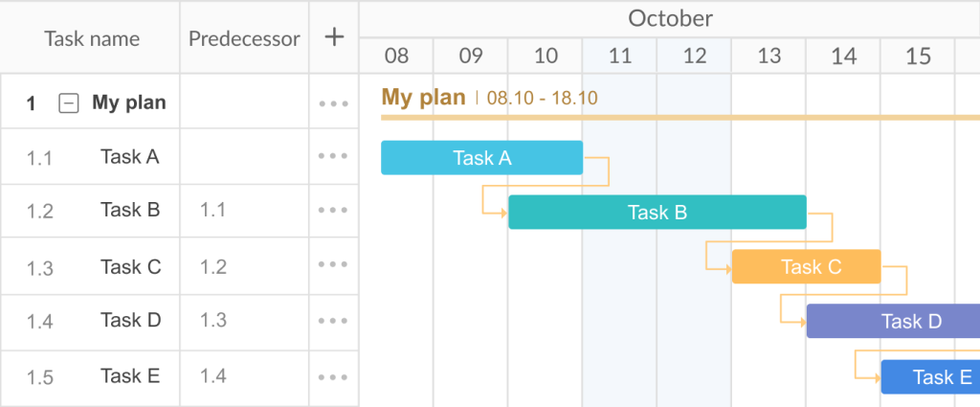Select Task C name in task list
Screen dimensions: 980x407
[x=130, y=266]
